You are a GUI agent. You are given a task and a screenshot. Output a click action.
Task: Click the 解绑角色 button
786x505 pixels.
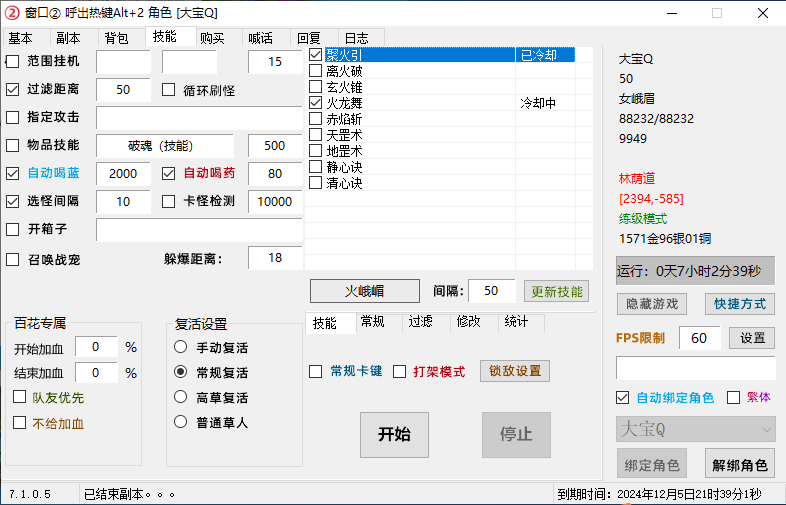click(740, 465)
